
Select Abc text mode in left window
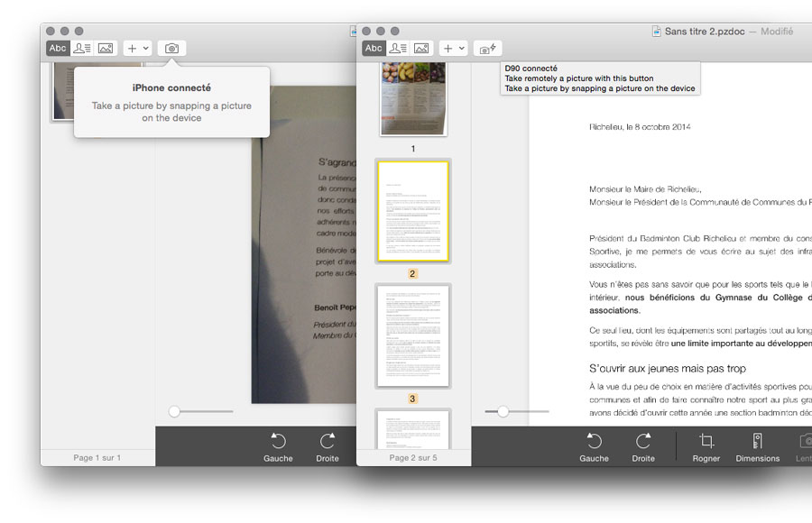58,48
